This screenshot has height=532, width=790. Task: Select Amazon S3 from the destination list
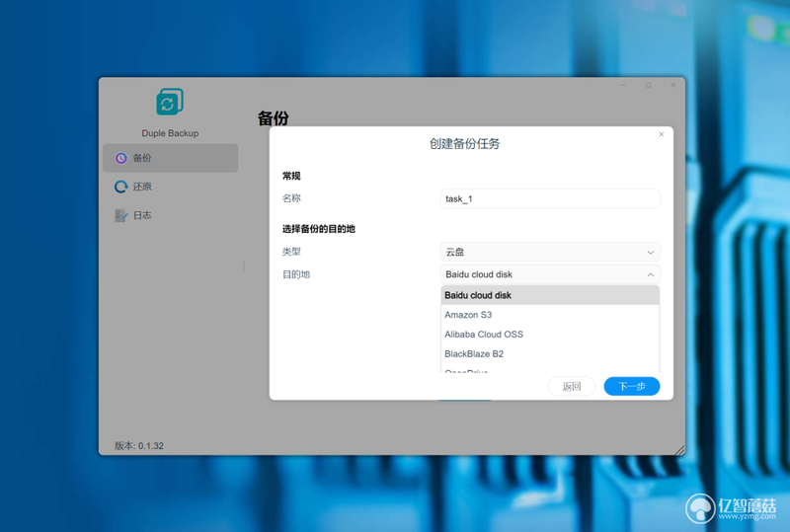click(550, 315)
